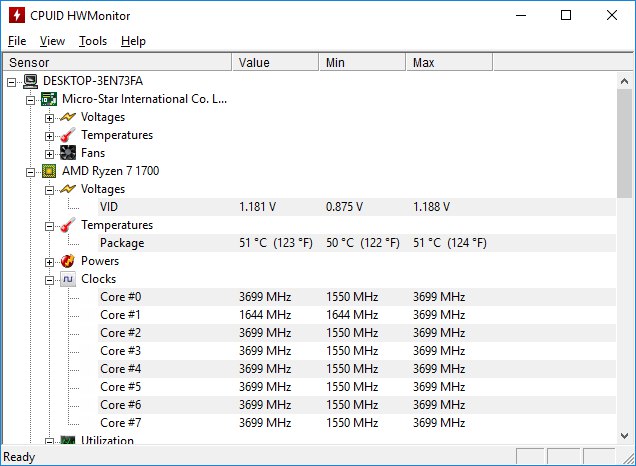
Task: Click the waveform icon beside Clocks
Action: coord(68,279)
